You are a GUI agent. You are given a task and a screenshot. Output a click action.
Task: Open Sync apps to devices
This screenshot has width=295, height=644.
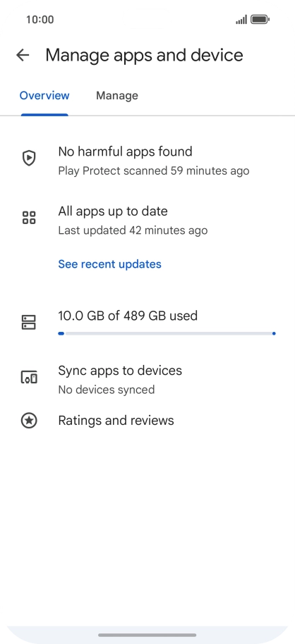pos(120,371)
